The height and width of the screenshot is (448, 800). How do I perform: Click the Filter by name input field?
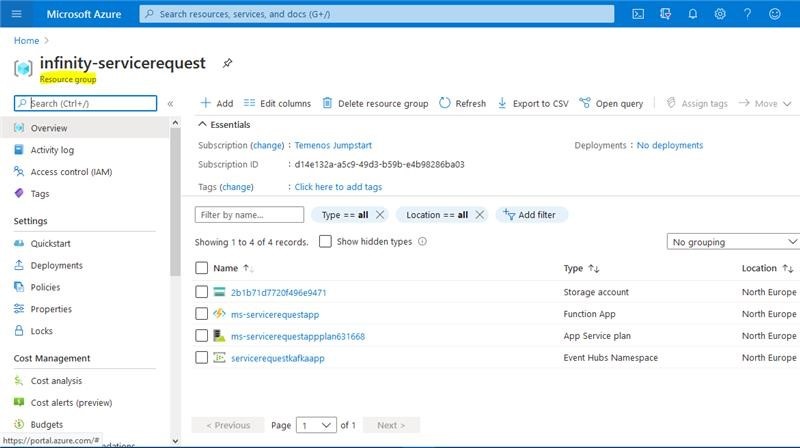pos(249,215)
